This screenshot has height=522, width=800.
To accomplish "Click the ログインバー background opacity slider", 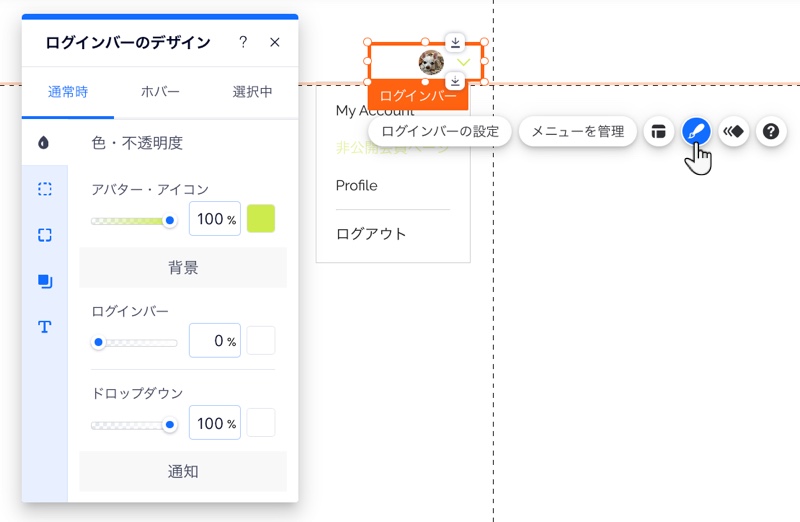I will pyautogui.click(x=134, y=342).
